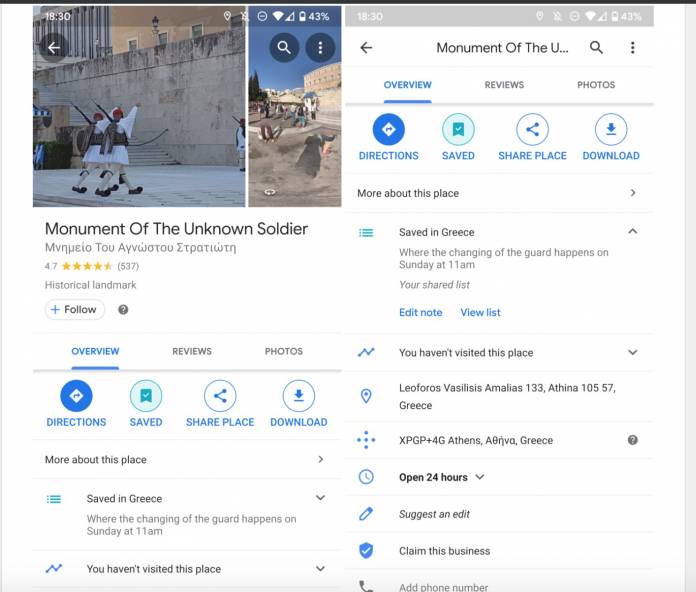Open three-dot menu over the photo, left screen
Viewport: 696px width, 592px height.
pos(320,47)
